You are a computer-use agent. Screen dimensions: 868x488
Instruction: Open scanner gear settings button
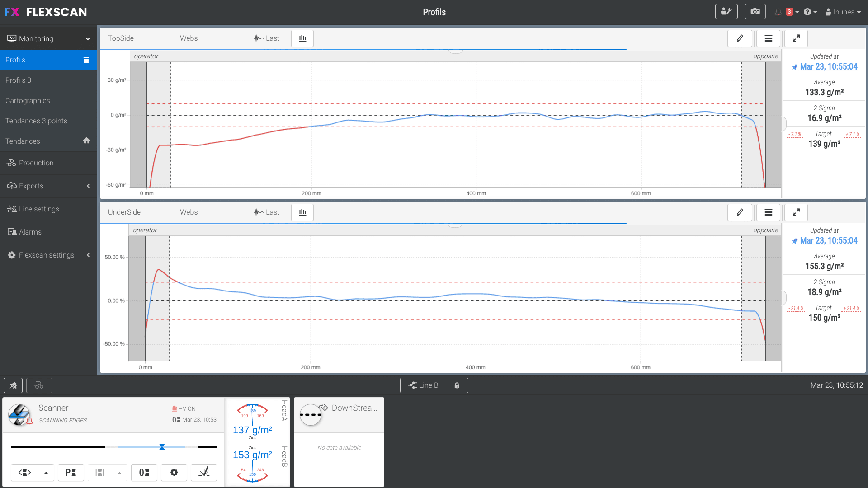coord(174,472)
